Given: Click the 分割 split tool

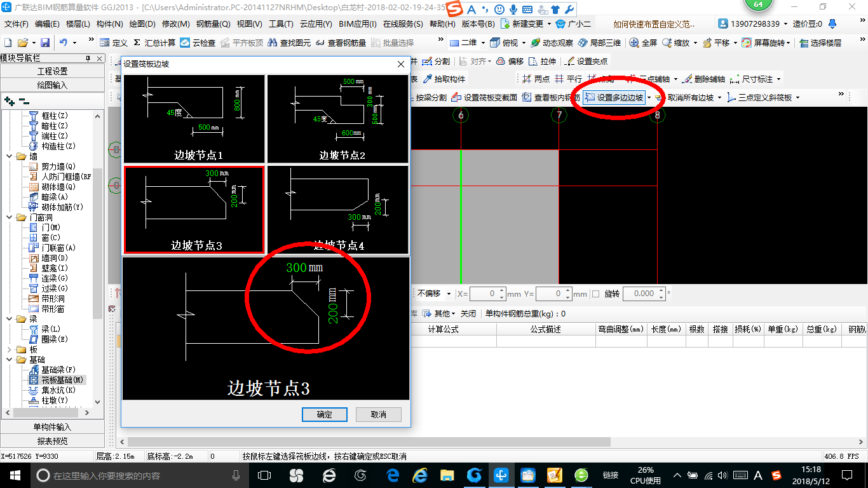Looking at the screenshot, I should [x=436, y=61].
